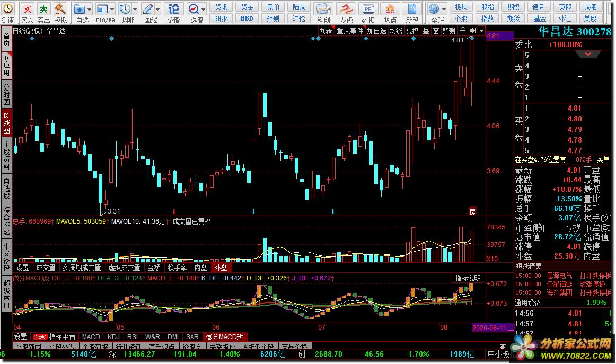Select the 换手率 volume panel tab
Screen dimensions: 616x364
point(177,268)
